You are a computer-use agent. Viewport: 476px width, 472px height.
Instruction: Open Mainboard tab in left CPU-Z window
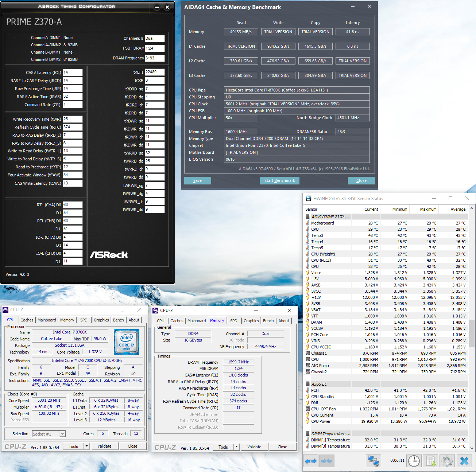pos(47,320)
